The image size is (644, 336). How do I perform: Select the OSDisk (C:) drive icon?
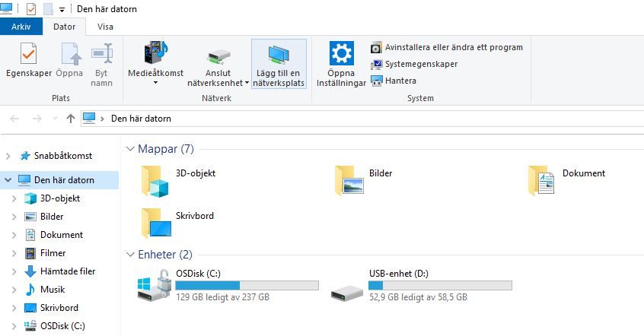point(154,285)
